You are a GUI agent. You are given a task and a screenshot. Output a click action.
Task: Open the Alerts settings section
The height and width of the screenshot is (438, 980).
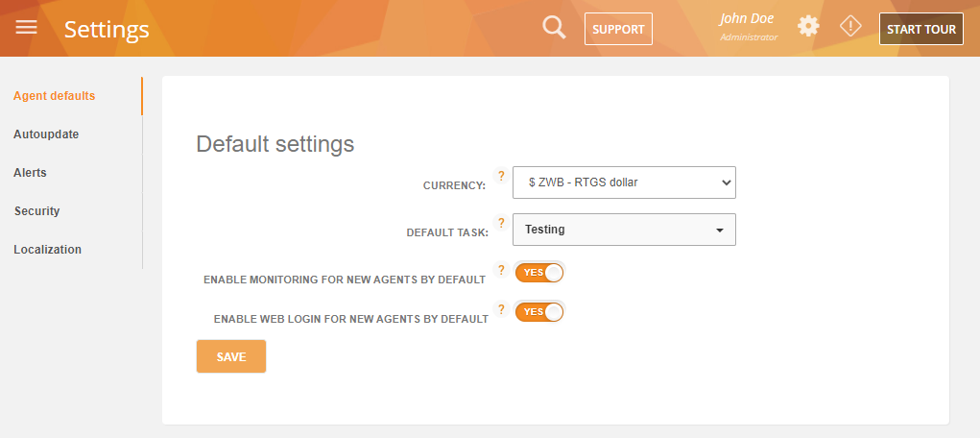(30, 173)
